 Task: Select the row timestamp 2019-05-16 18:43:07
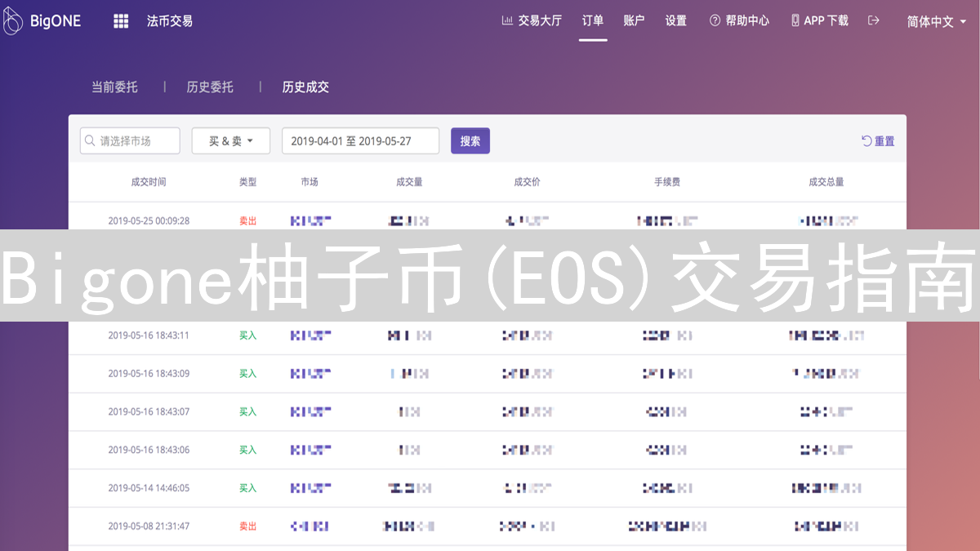click(x=149, y=411)
